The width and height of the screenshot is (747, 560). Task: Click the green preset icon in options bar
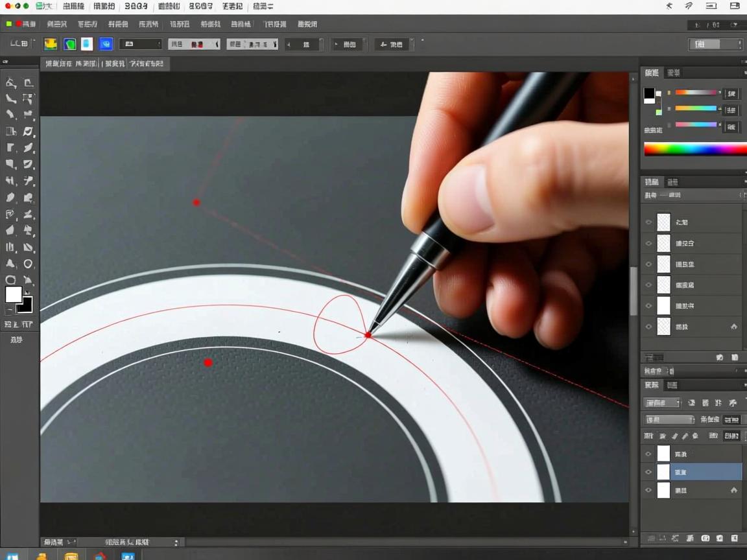(69, 44)
